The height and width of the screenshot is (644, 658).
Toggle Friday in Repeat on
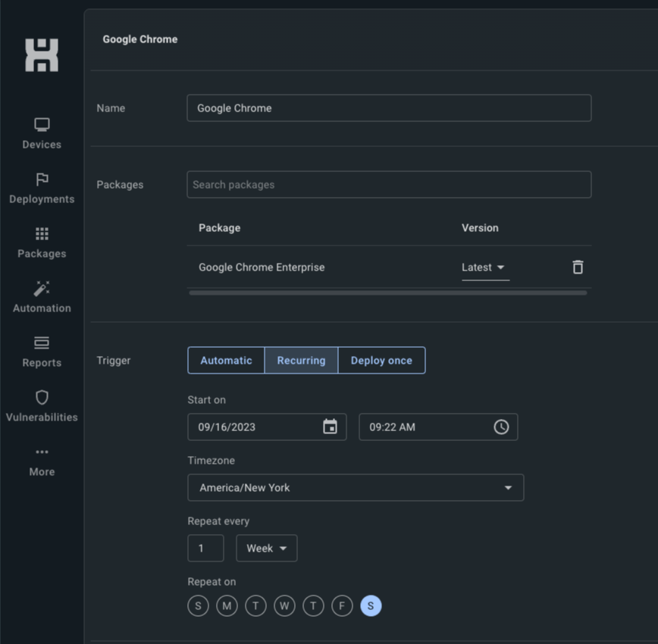click(342, 606)
